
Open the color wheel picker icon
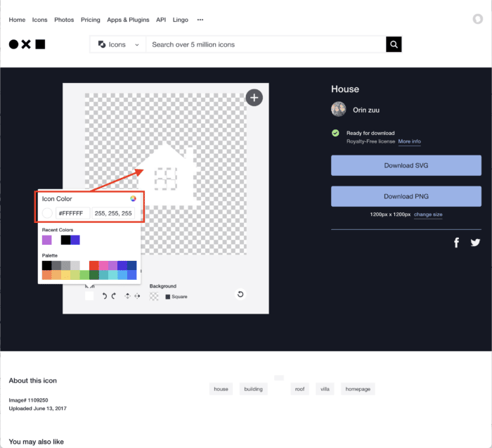click(134, 198)
